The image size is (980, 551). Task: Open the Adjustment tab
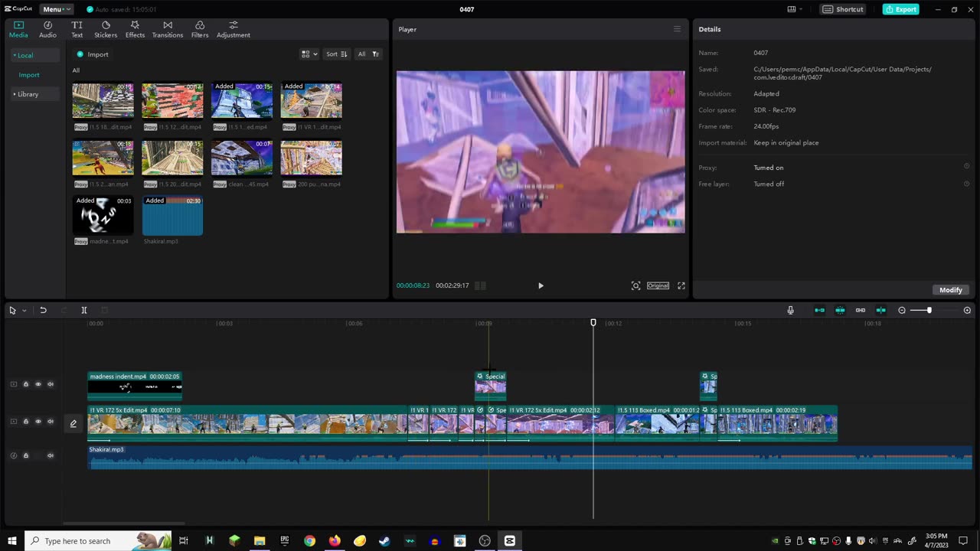point(234,29)
